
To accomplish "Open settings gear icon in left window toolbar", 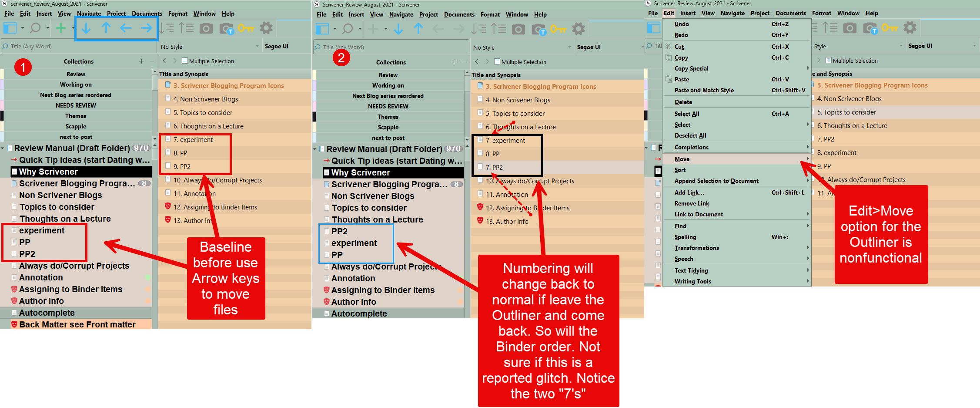I will tap(266, 28).
